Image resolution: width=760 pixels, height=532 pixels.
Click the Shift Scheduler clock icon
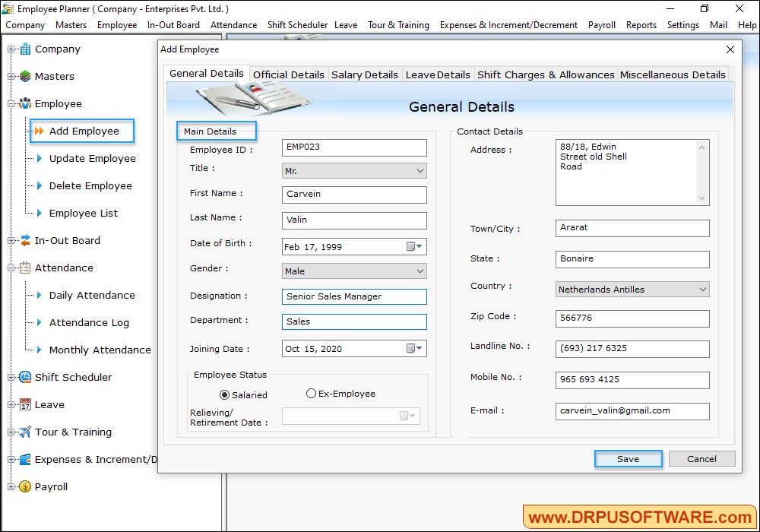(x=24, y=377)
